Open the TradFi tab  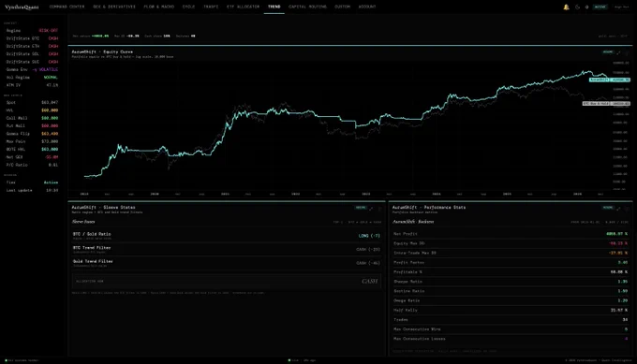[x=211, y=7]
